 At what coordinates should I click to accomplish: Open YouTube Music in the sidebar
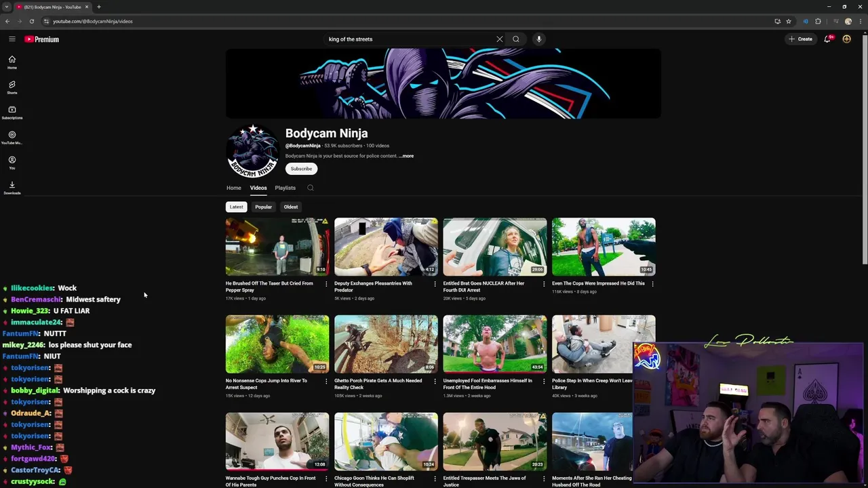(12, 138)
